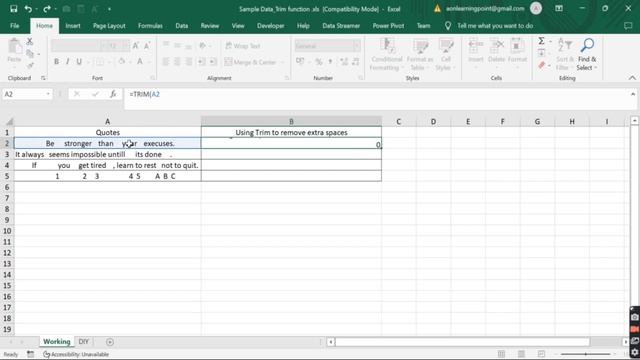Image resolution: width=640 pixels, height=360 pixels.
Task: Click the Save icon in quick access toolbar
Action: tap(13, 9)
